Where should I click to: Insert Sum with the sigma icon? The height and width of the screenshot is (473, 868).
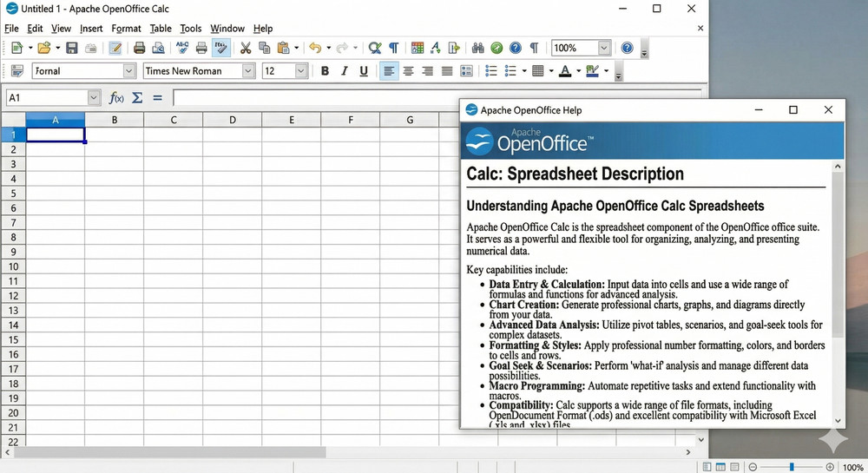(x=137, y=98)
